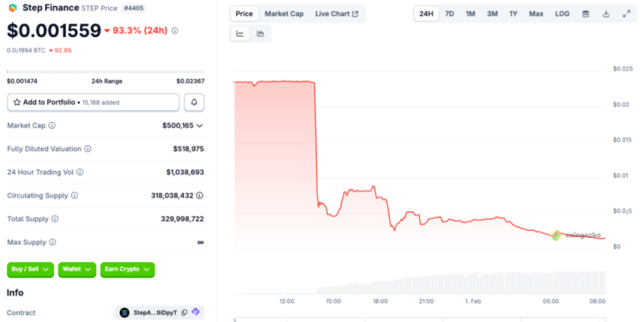Click Add to Portfolio button
The width and height of the screenshot is (644, 322).
pyautogui.click(x=94, y=102)
